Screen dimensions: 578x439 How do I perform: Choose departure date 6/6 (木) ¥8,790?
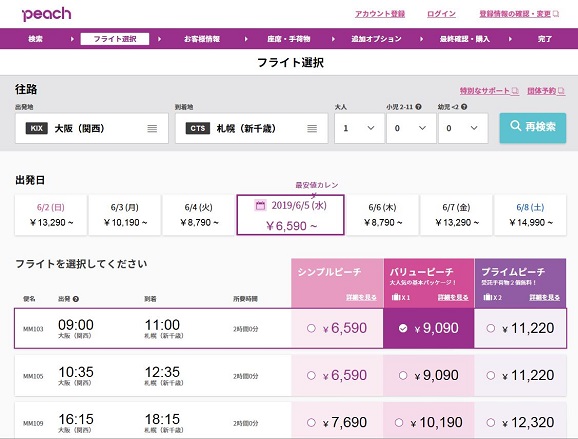pos(383,215)
